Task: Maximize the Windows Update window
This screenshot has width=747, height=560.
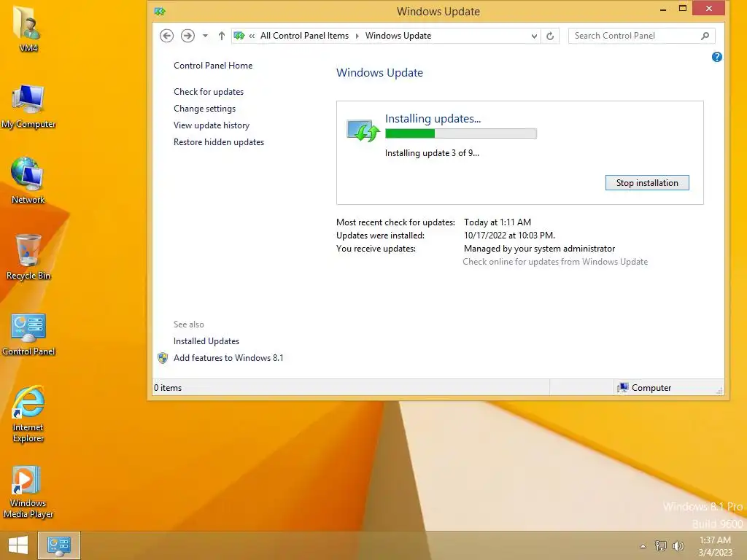Action: pos(683,9)
